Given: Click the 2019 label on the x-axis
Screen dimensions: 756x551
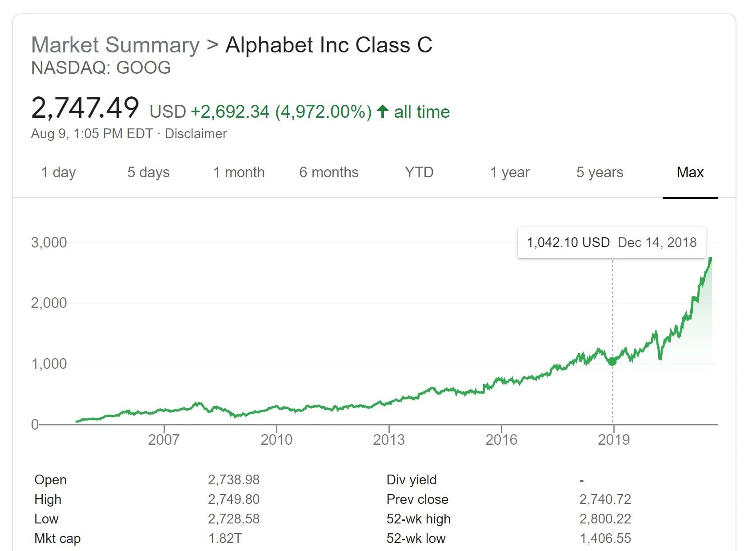Looking at the screenshot, I should (x=614, y=440).
